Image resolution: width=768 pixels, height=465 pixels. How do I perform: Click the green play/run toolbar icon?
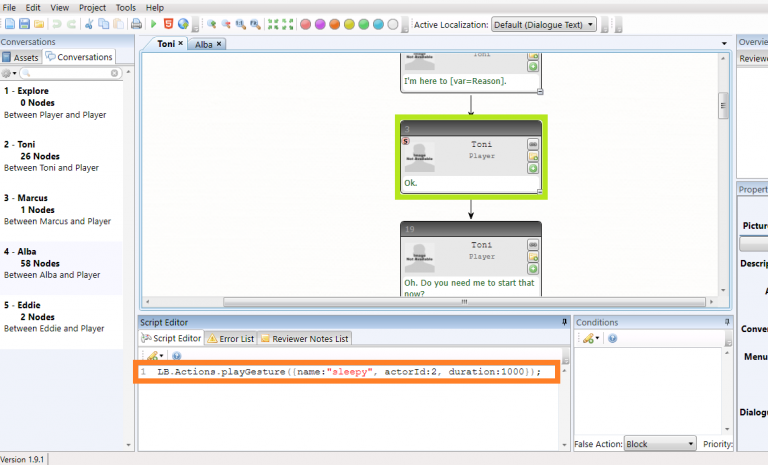(x=153, y=24)
